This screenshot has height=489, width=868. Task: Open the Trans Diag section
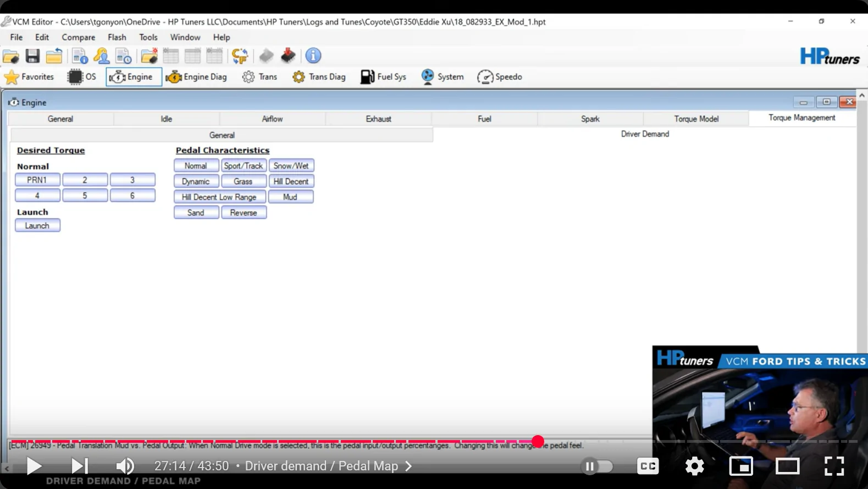tap(319, 77)
